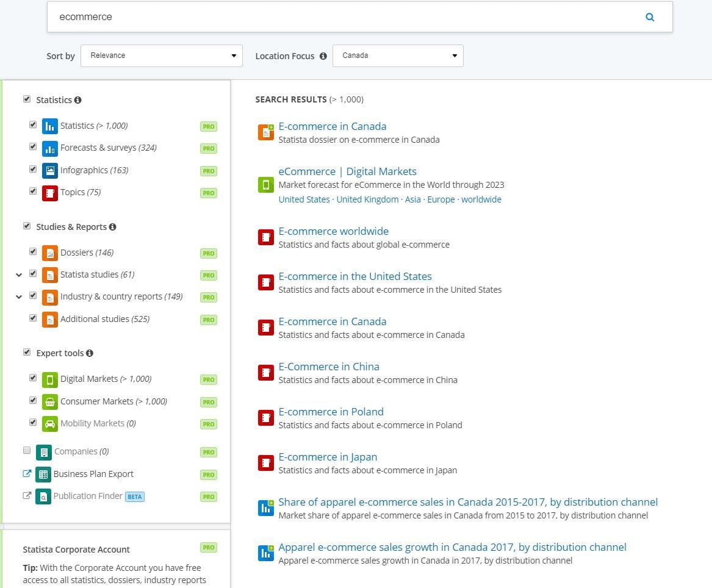Click the info icon beside Expert tools

click(90, 353)
